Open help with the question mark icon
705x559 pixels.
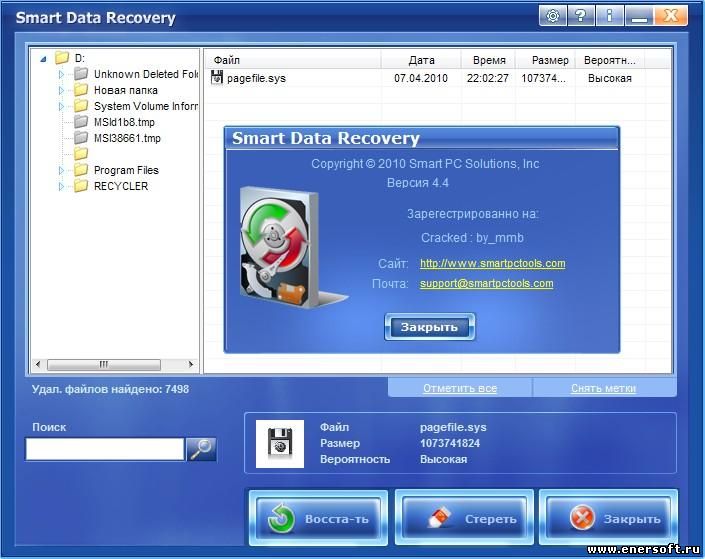pos(580,16)
